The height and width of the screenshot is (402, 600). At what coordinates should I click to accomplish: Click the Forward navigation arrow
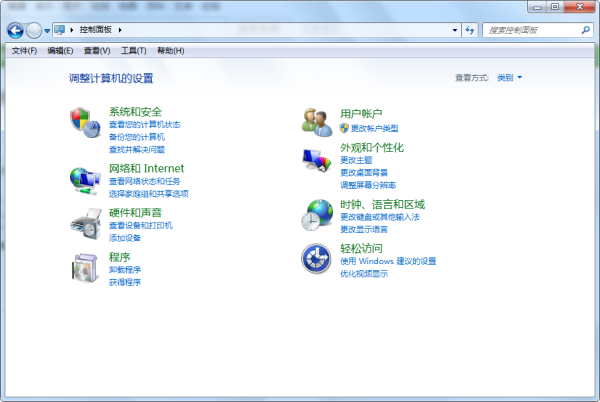tap(34, 30)
